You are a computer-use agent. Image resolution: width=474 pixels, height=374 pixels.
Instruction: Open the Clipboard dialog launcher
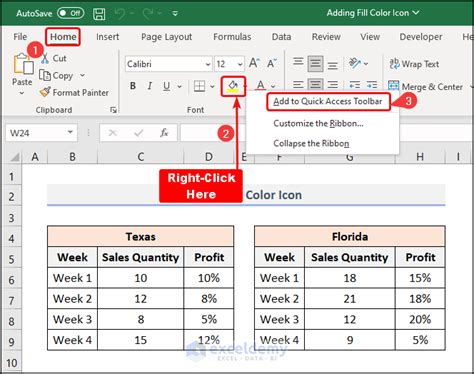113,110
